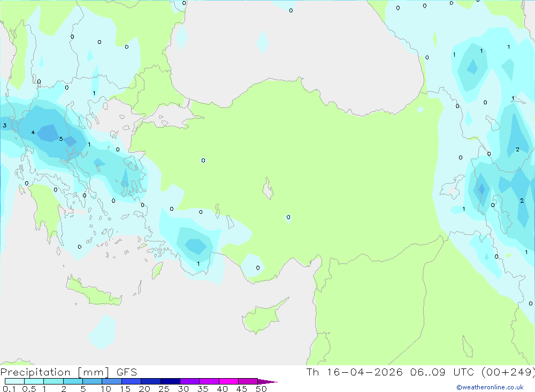
Task: Click the "(00+249)" forecast offset text
Action: 508,372
